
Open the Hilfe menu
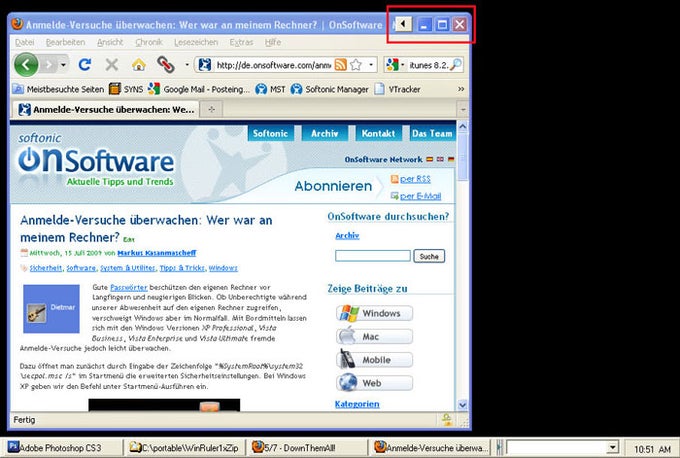point(273,42)
